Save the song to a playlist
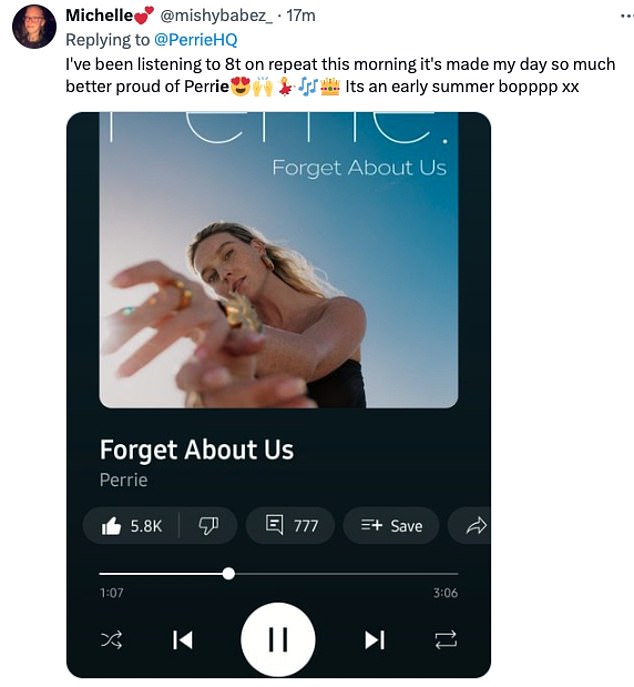Screen dimensions: 634x687 391,525
